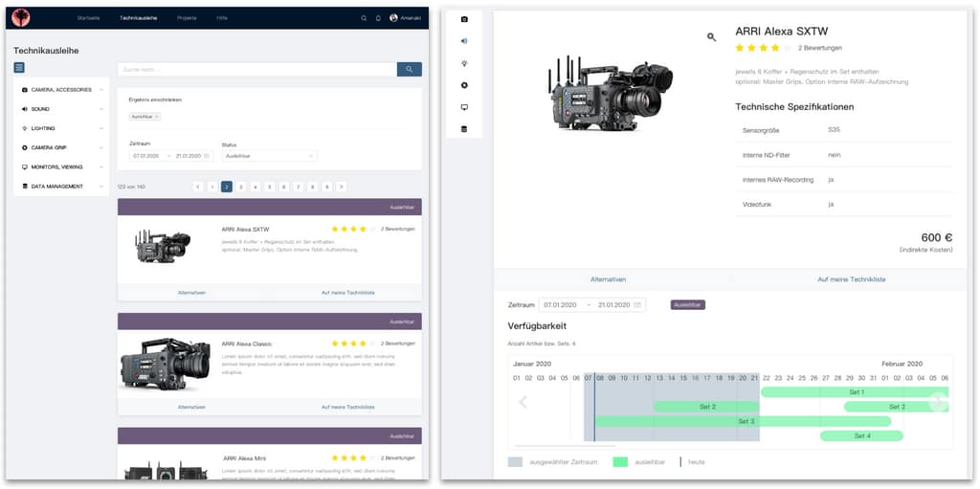Select the sound speaker icon in the collapsed sidebar
The width and height of the screenshot is (980, 489).
click(x=464, y=41)
